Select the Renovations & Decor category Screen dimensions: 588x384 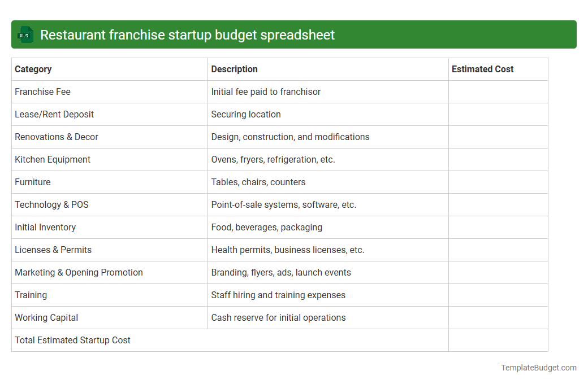pos(57,137)
